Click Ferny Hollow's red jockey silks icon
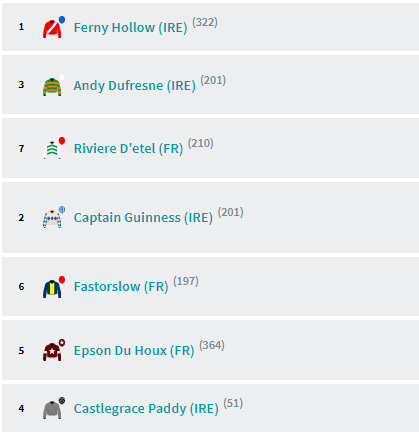The width and height of the screenshot is (419, 433). tap(54, 27)
